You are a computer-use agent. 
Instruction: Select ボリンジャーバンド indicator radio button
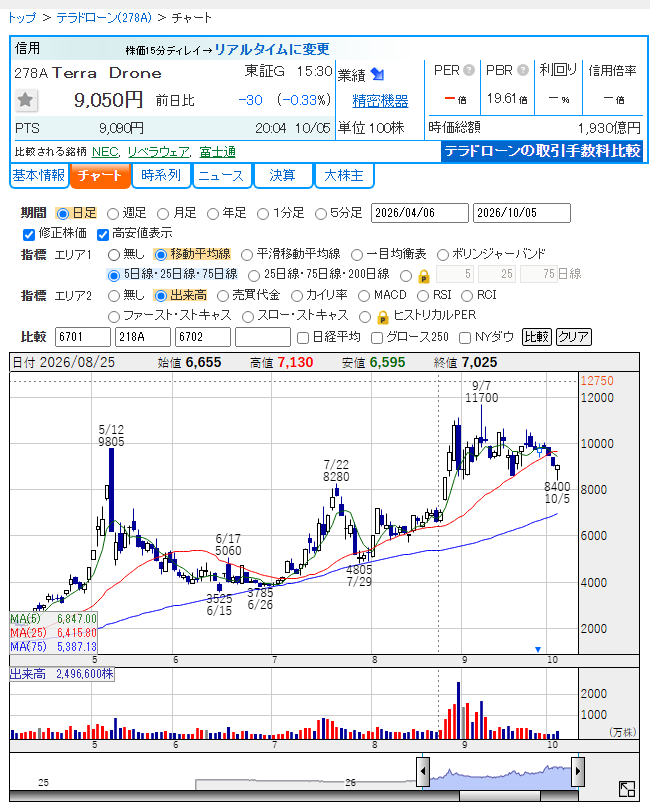(442, 254)
